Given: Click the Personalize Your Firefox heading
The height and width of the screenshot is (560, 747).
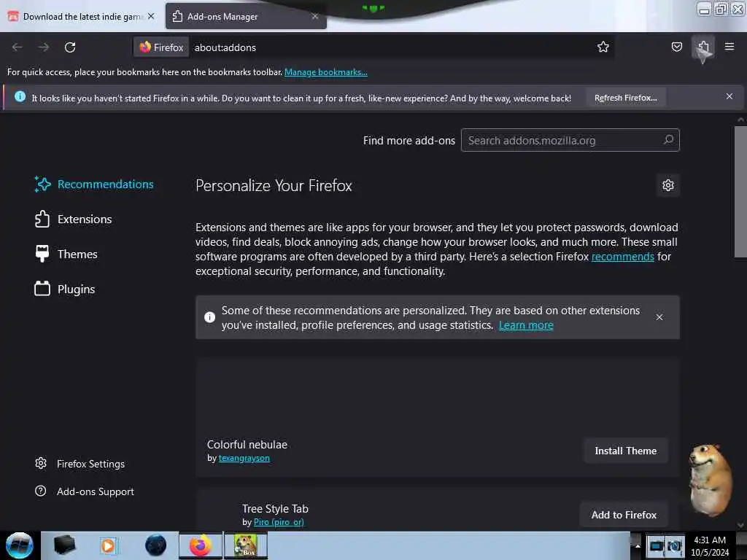Looking at the screenshot, I should tap(274, 186).
